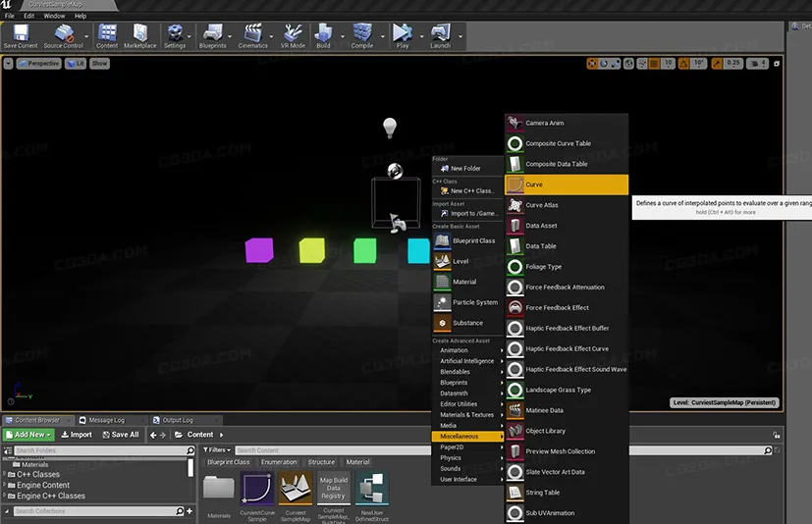
Task: Toggle the Enumeration content filter
Action: [x=279, y=462]
